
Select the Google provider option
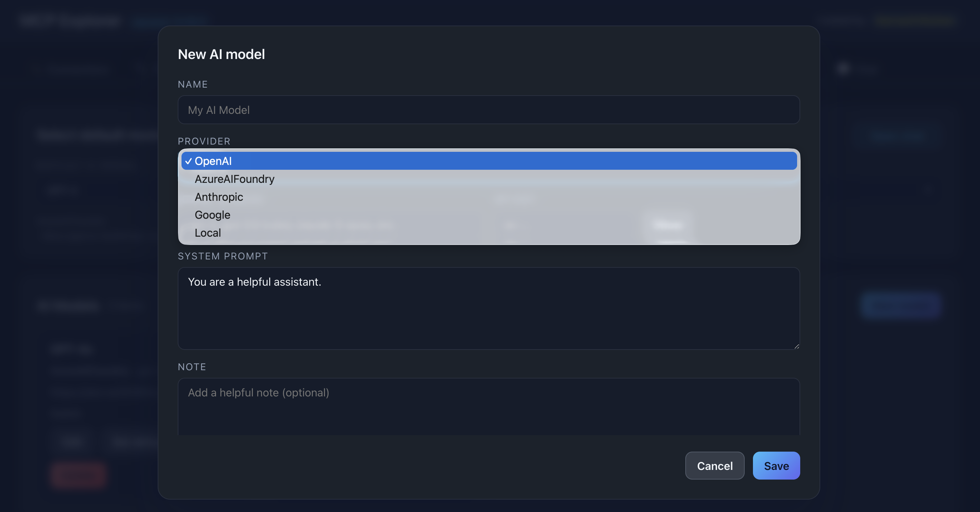tap(212, 215)
